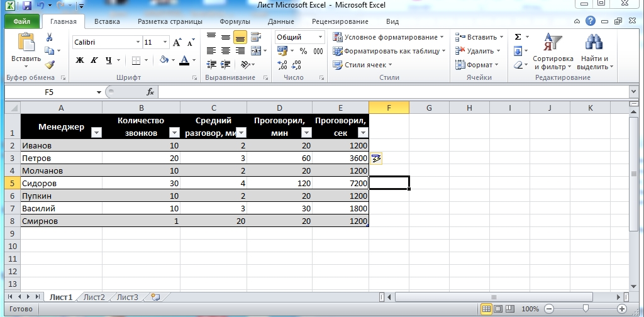This screenshot has height=317, width=644.
Task: Click the zoom slider in status bar
Action: (585, 309)
